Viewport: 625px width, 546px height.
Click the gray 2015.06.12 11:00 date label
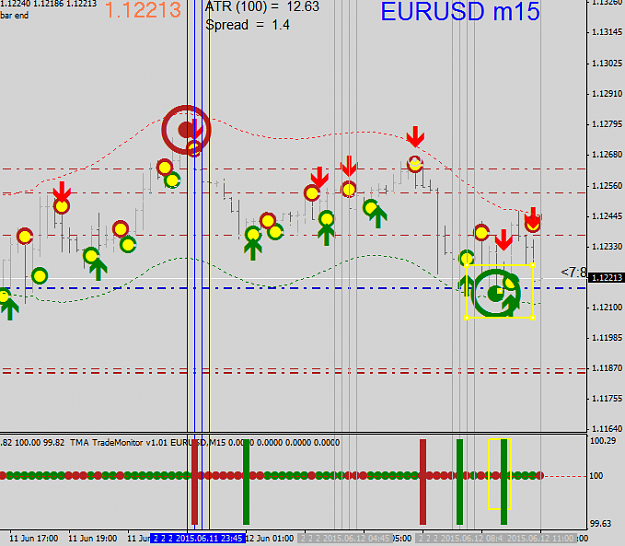point(541,538)
